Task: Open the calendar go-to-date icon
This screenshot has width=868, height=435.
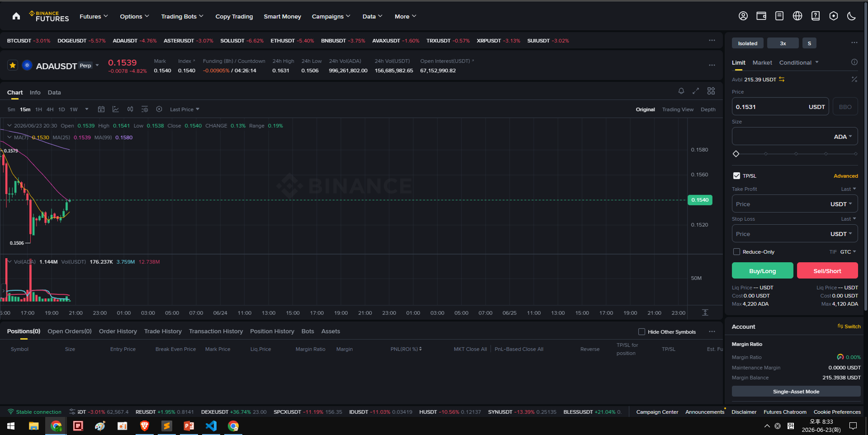Action: (101, 109)
